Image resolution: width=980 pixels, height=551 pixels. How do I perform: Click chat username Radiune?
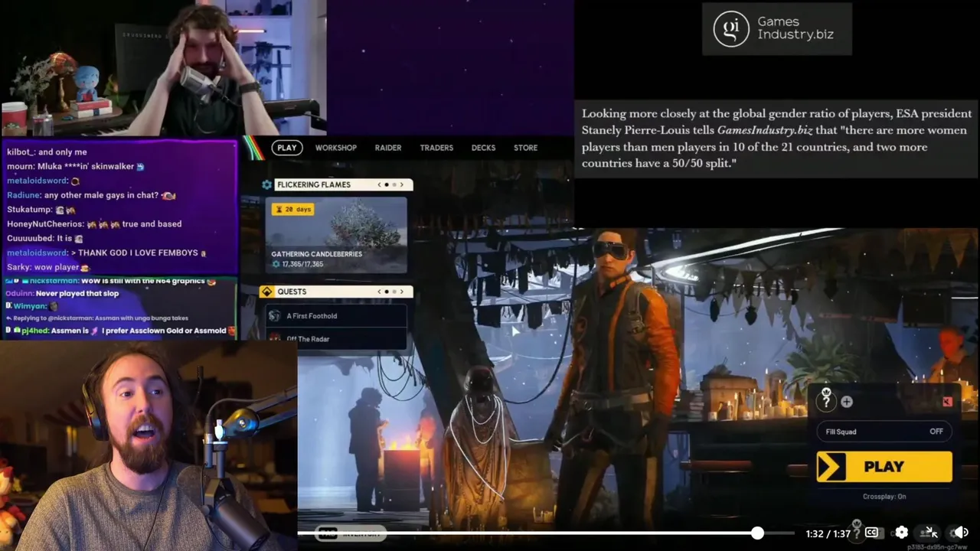24,195
